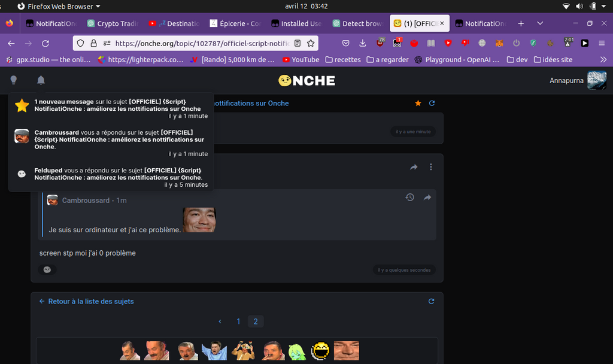
Task: Add reaction with smiley button below post
Action: (x=47, y=269)
